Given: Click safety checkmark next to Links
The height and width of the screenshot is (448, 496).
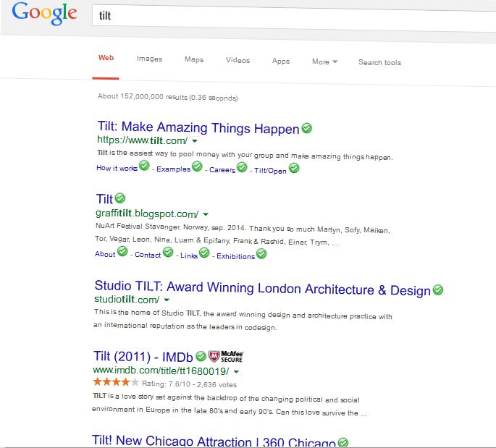Looking at the screenshot, I should (x=204, y=253).
